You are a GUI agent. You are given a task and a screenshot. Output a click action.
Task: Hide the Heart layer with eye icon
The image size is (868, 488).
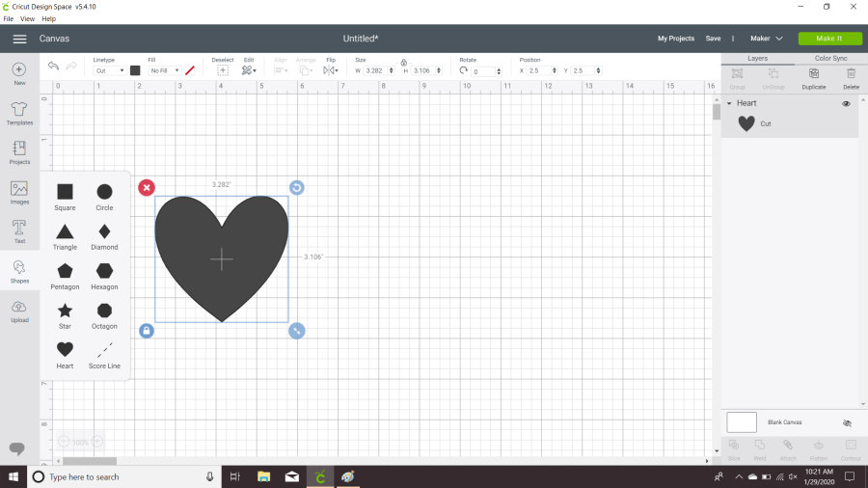coord(846,103)
